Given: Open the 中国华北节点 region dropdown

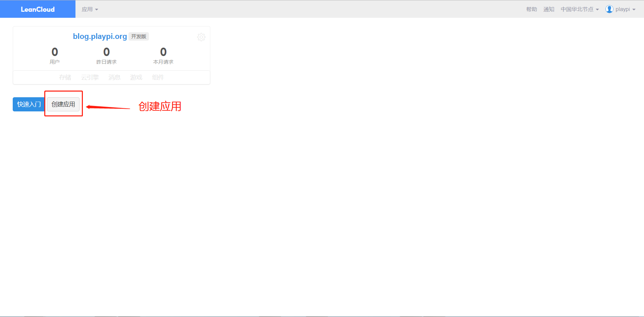Looking at the screenshot, I should (x=580, y=9).
